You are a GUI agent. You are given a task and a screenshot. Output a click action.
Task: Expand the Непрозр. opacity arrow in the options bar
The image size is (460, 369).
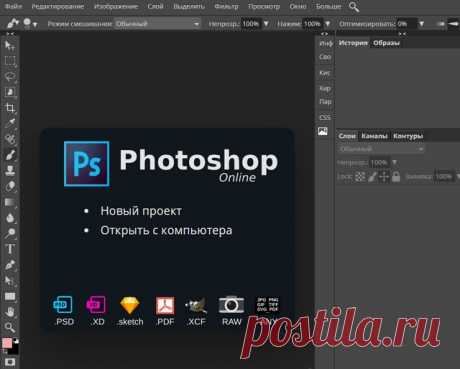coord(266,24)
